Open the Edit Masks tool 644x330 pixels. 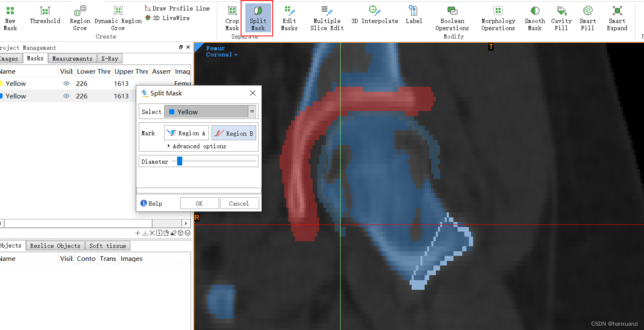[289, 18]
